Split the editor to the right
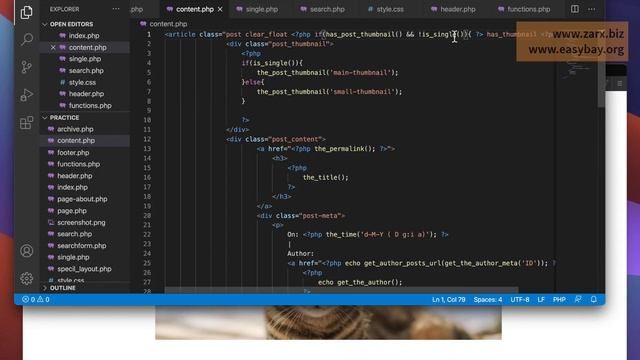Viewport: 640px width, 360px height. click(575, 9)
